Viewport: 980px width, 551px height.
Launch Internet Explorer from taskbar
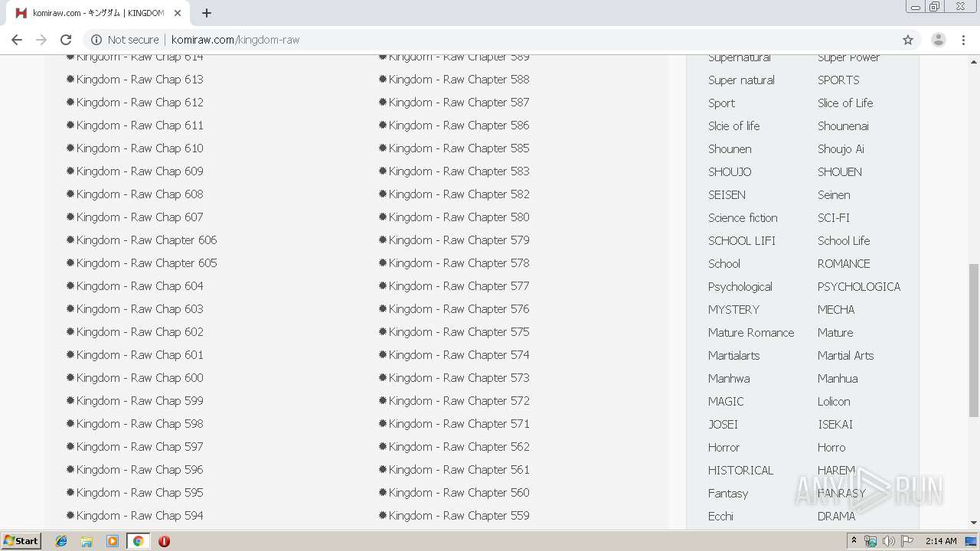coord(61,541)
